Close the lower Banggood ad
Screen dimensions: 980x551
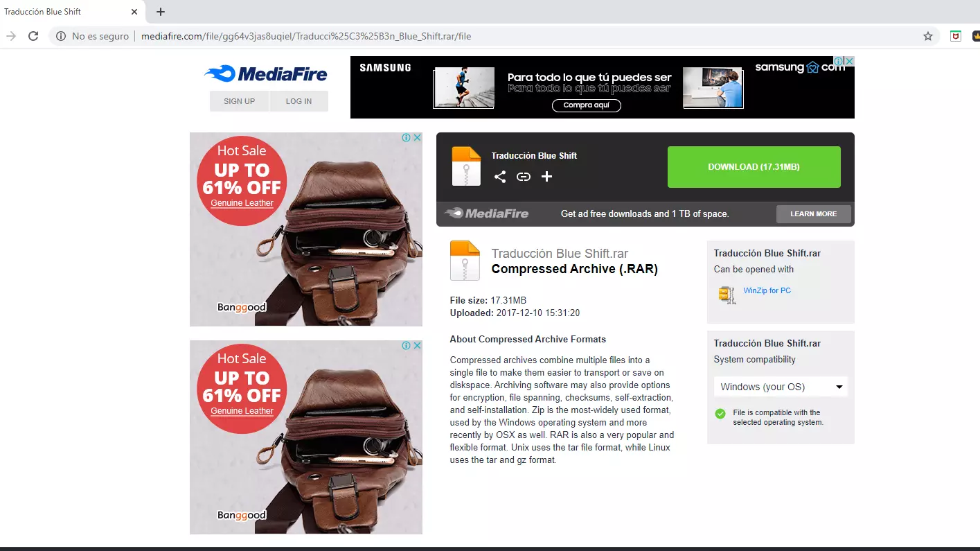tap(418, 345)
